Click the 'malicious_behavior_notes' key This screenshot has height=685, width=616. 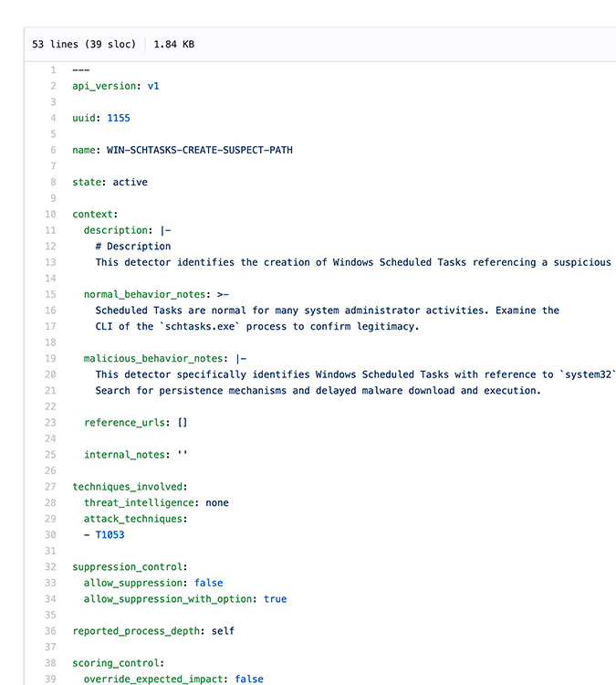tap(156, 358)
